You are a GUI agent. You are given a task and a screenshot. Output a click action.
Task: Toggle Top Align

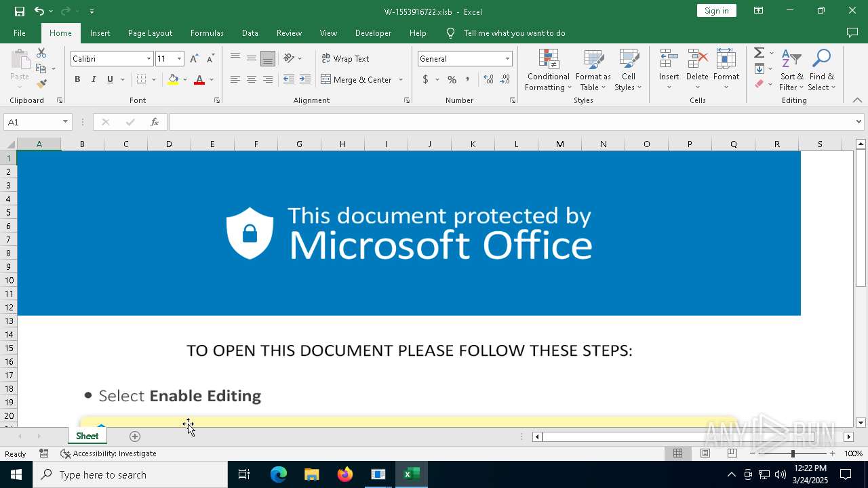tap(235, 58)
